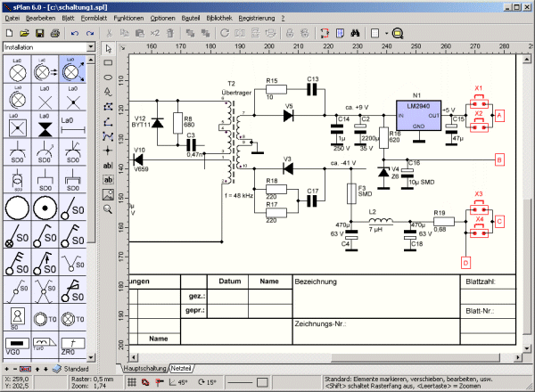The height and width of the screenshot is (392, 535).
Task: Click the canvas horizontal scrollbar left arrow
Action: pyautogui.click(x=134, y=357)
